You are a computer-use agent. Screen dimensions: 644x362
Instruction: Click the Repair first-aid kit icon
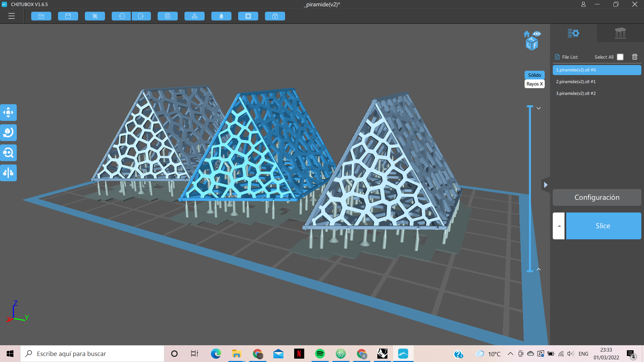[275, 16]
